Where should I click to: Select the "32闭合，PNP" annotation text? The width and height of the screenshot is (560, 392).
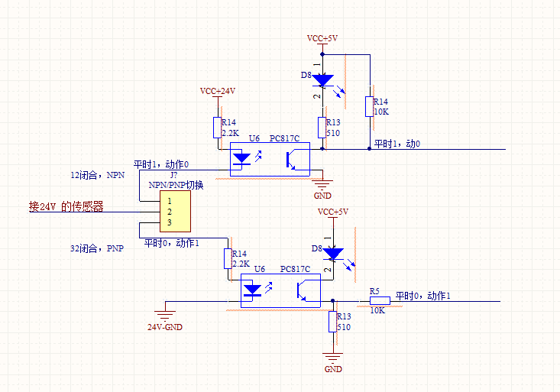click(x=96, y=248)
